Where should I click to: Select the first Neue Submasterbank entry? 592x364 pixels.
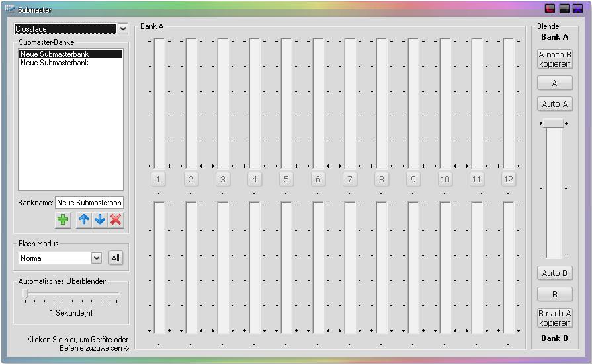click(x=70, y=54)
